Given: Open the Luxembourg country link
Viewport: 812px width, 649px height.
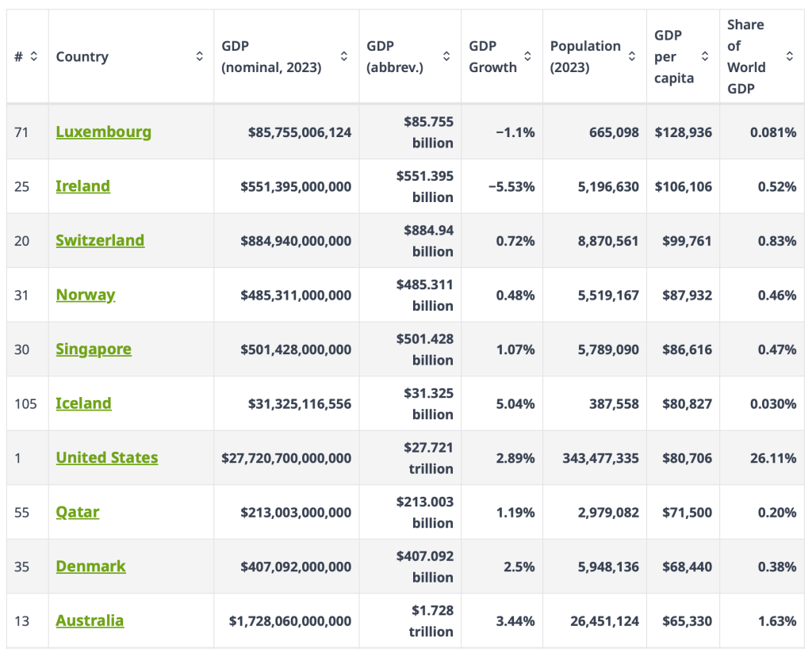Looking at the screenshot, I should click(103, 132).
